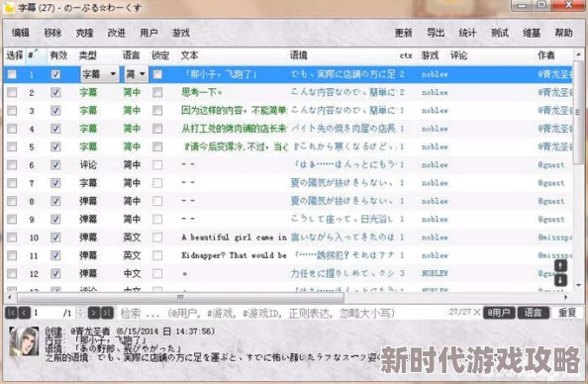Click the 更新 button
Viewport: 588px width, 384px height.
click(404, 33)
